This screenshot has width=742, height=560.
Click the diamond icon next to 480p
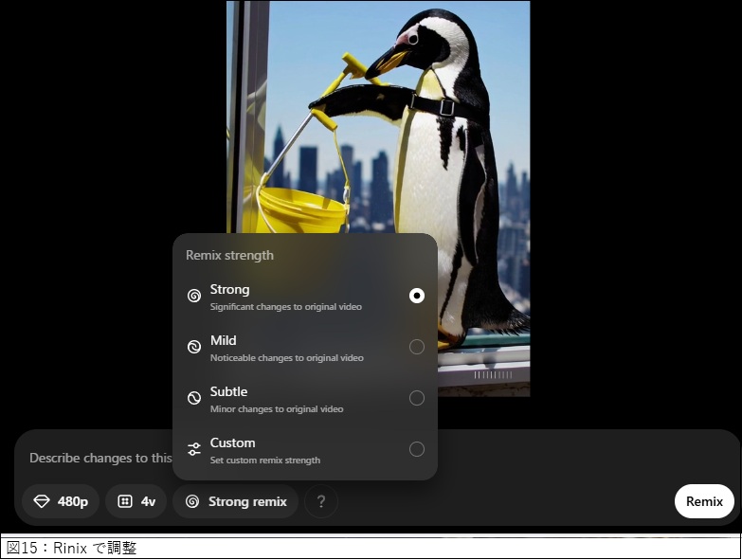click(42, 501)
